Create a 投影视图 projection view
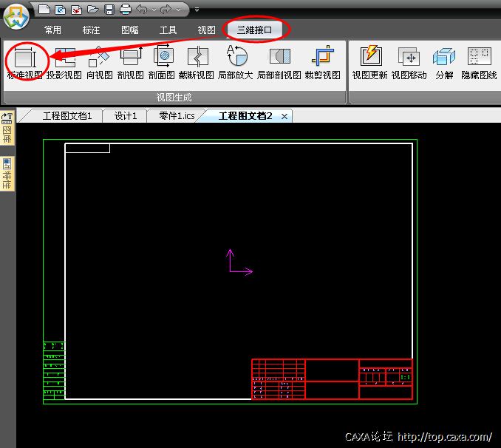501x448 pixels. click(64, 62)
